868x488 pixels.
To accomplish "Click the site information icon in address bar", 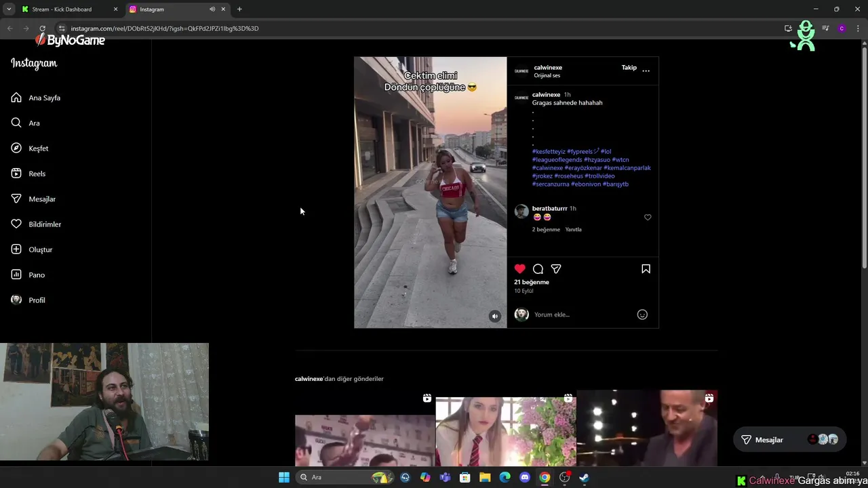I will pyautogui.click(x=62, y=28).
